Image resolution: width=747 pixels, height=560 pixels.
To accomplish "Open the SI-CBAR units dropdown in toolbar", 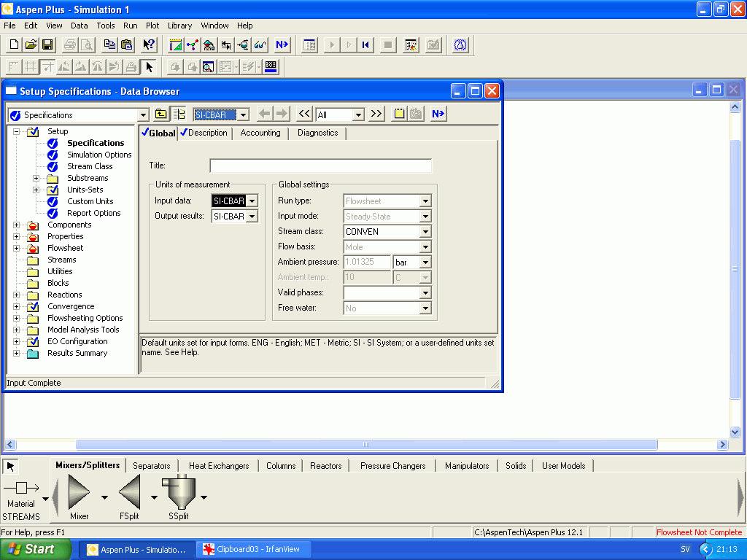I will coord(243,114).
